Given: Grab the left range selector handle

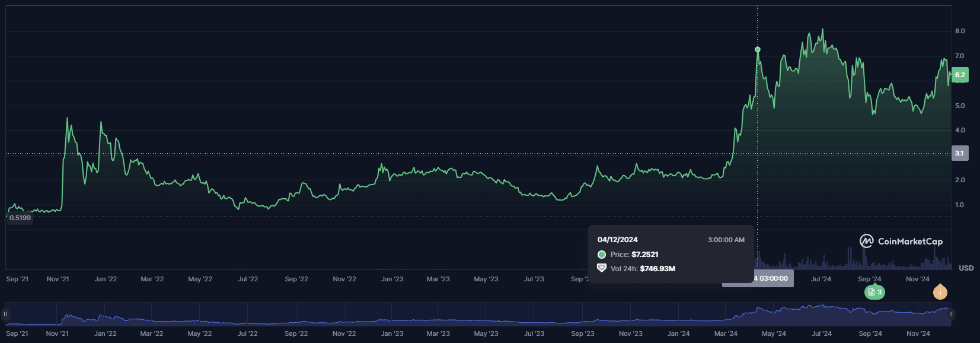Looking at the screenshot, I should click(5, 314).
